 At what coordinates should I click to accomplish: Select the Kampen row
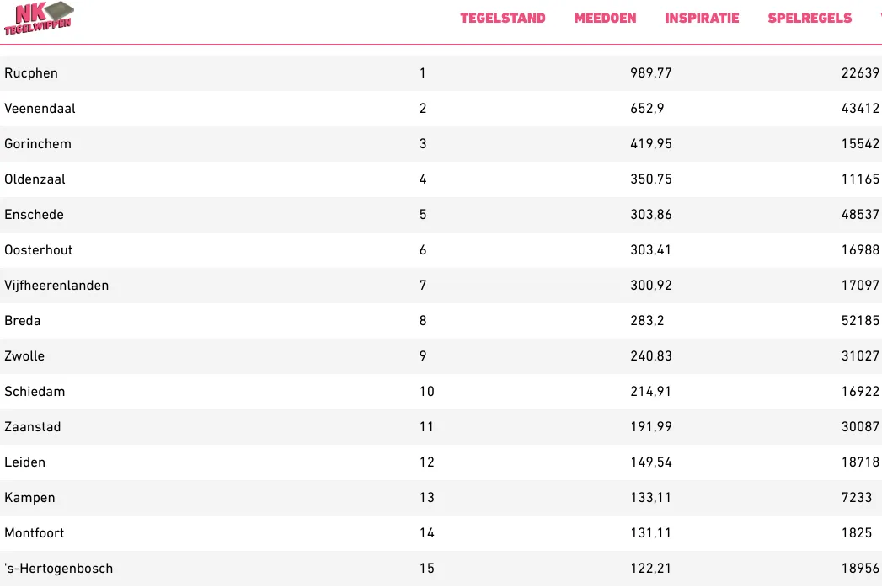pos(441,498)
